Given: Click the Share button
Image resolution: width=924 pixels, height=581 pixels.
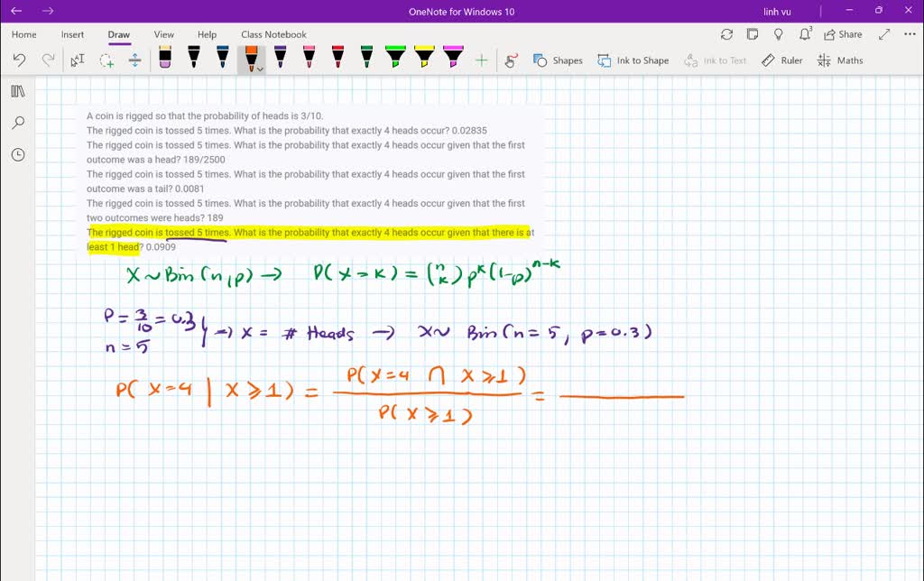Looking at the screenshot, I should pos(841,33).
